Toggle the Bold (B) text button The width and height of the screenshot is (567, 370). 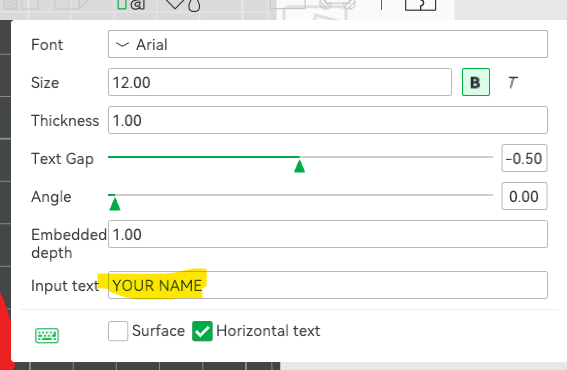tap(476, 82)
